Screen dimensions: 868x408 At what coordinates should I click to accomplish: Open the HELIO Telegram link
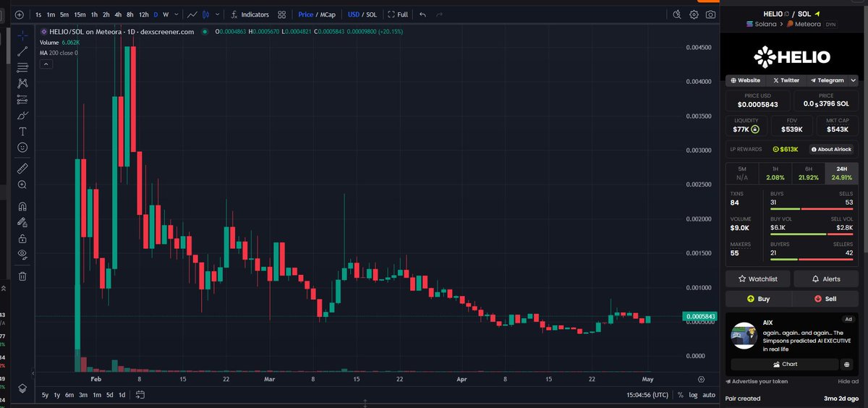pyautogui.click(x=827, y=80)
